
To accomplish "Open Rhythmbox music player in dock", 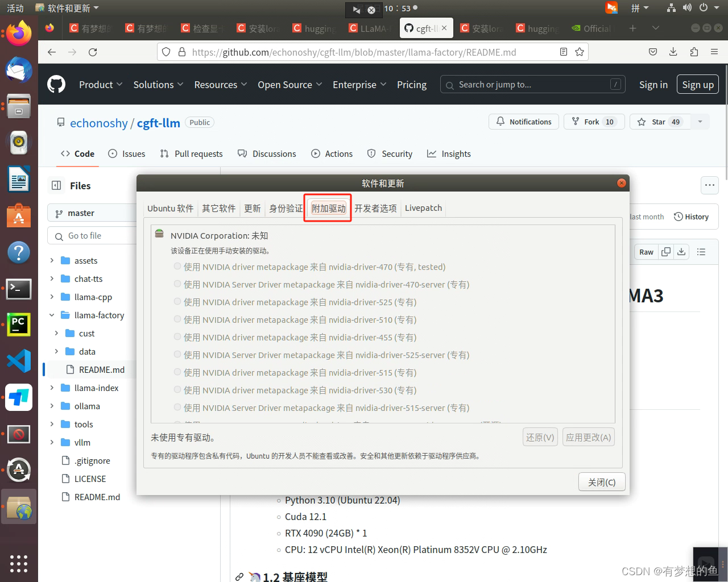I will coord(19,143).
